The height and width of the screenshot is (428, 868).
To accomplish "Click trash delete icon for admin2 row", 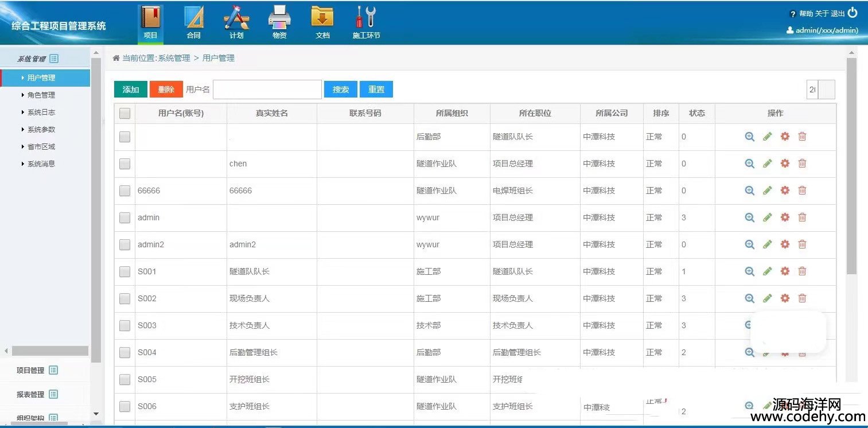I will click(x=802, y=244).
